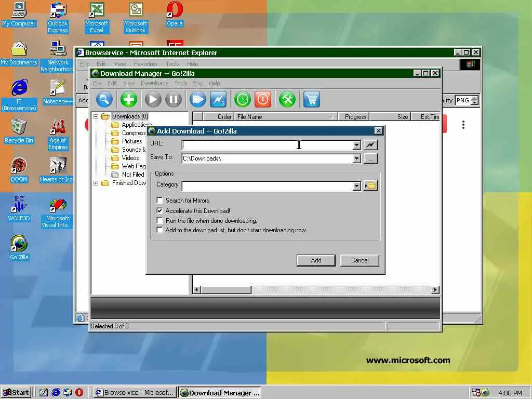Image resolution: width=532 pixels, height=399 pixels.
Task: Open the File menu in Go!Zilla
Action: tap(97, 83)
